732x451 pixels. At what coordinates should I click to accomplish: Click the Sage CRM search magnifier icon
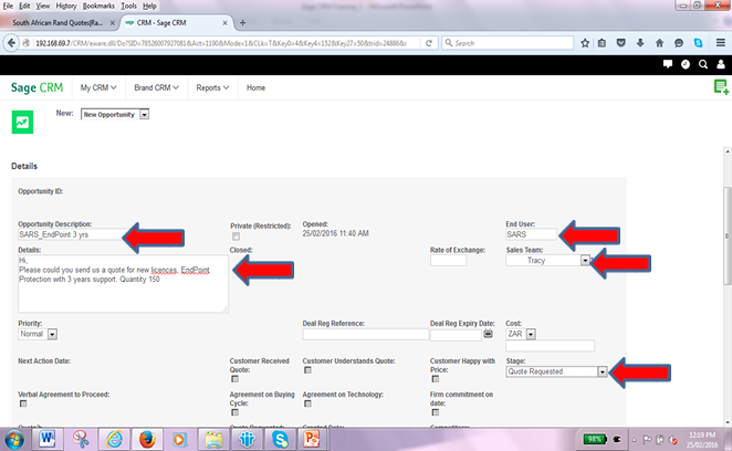[703, 64]
